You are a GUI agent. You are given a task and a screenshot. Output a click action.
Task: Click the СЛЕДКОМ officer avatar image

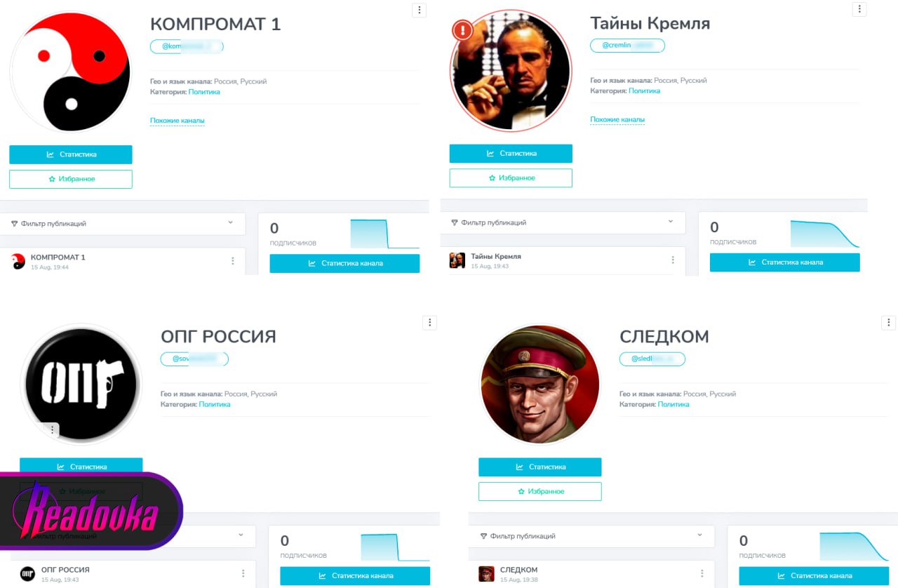(540, 384)
